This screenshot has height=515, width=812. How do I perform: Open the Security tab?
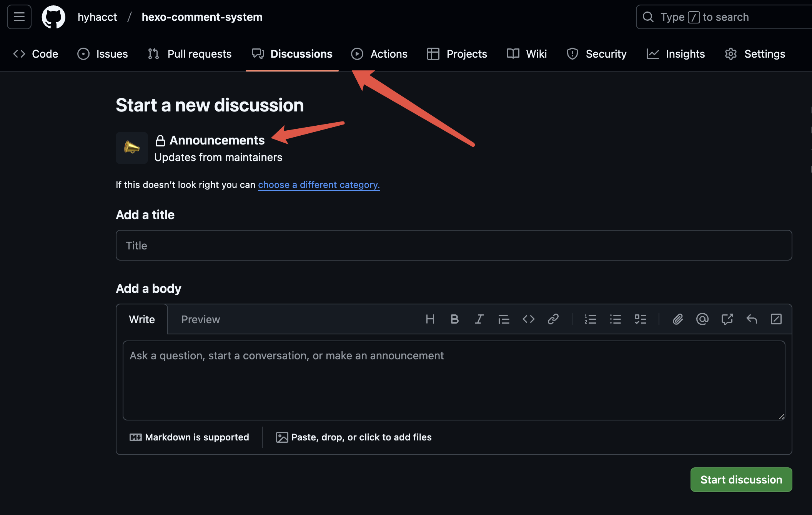(x=597, y=54)
